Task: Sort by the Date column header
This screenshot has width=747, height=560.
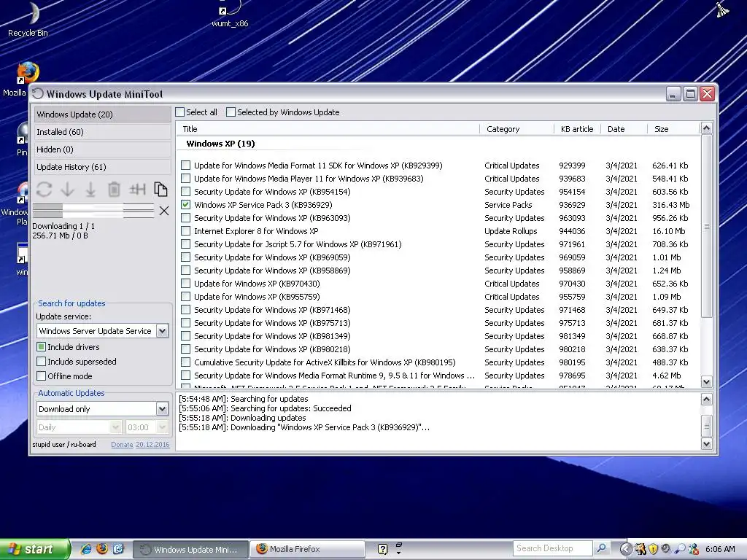Action: pyautogui.click(x=624, y=129)
